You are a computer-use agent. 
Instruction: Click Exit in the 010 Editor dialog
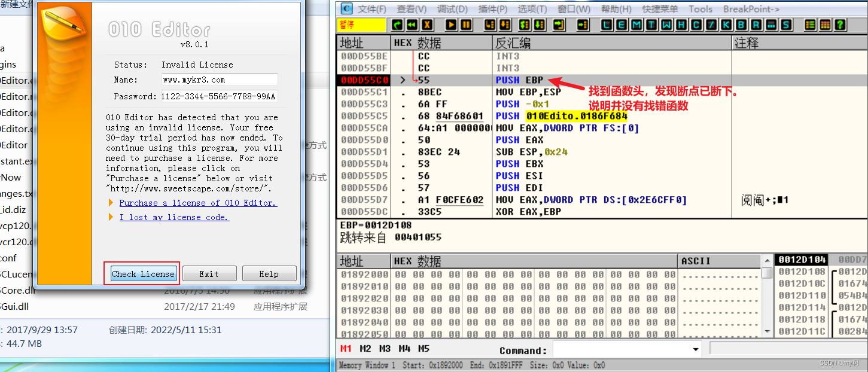point(209,274)
